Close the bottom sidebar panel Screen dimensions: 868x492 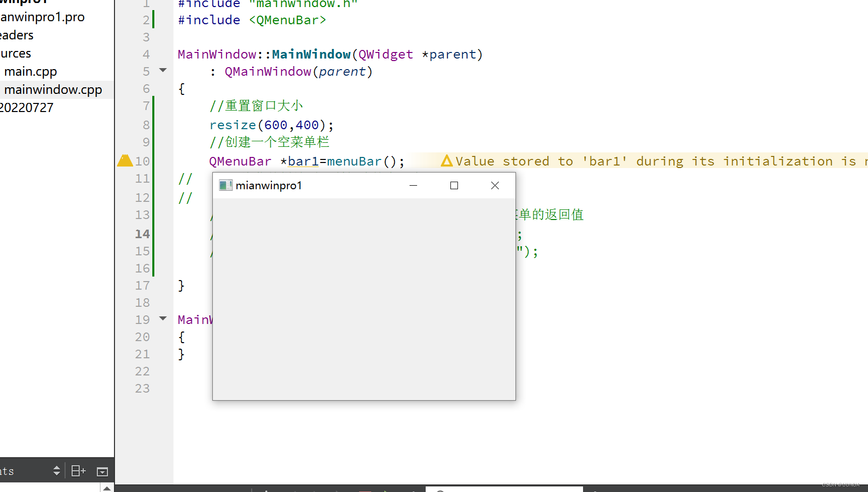[102, 471]
